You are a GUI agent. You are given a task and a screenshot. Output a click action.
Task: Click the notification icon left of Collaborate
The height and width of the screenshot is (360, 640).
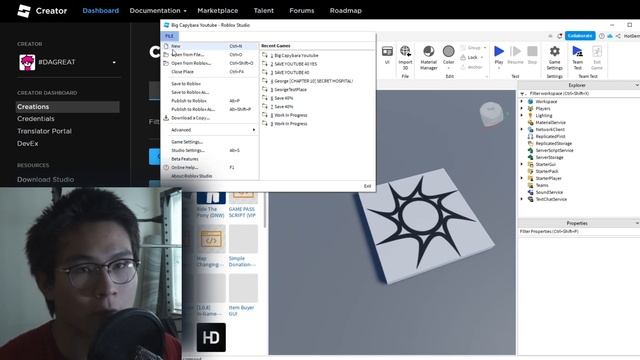[560, 36]
